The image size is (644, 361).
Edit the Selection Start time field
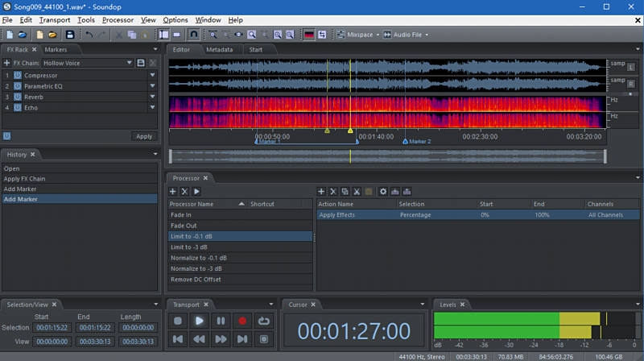coord(52,328)
